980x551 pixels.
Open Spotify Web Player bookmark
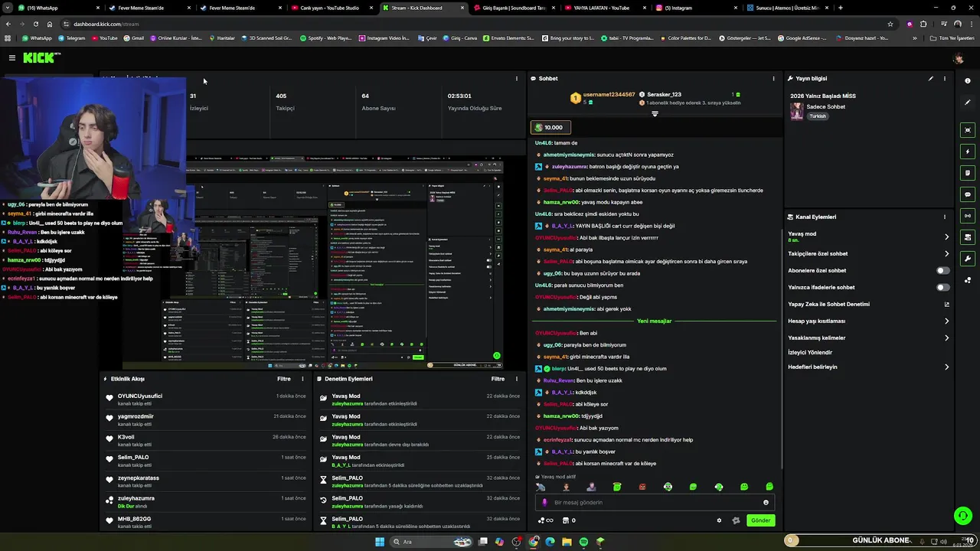[x=326, y=37]
